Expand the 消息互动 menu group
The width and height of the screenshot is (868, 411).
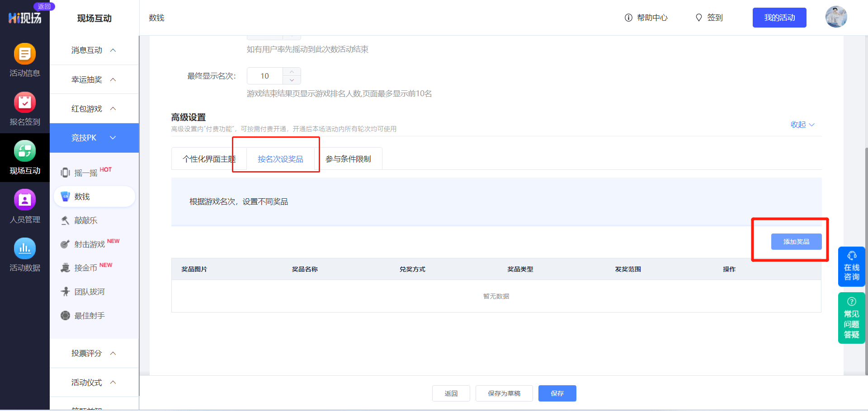[x=94, y=50]
